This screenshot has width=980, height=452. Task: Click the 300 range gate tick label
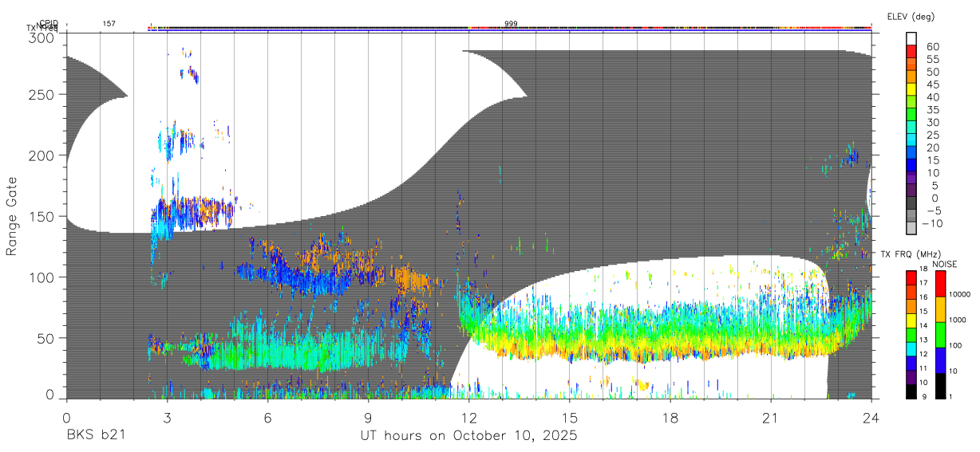(x=41, y=37)
